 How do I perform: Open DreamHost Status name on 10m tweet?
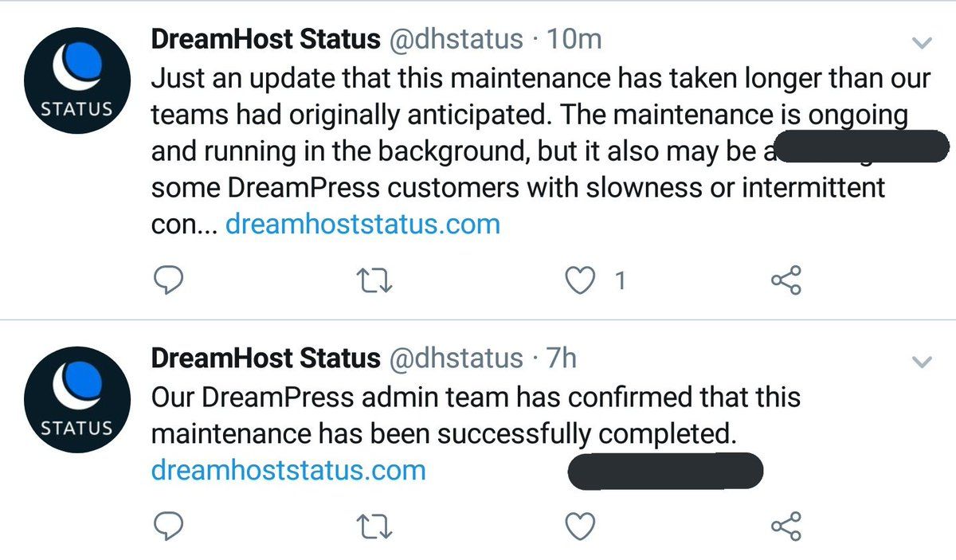[x=265, y=39]
